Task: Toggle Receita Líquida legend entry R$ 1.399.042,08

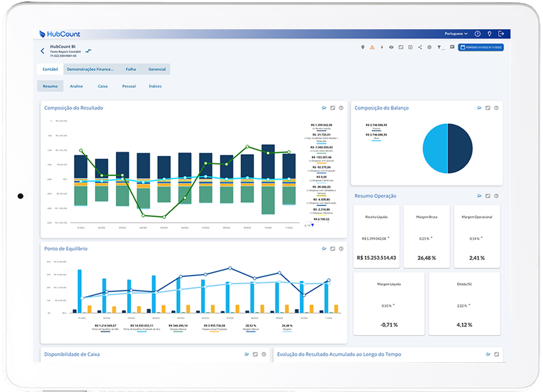Action: [321, 127]
